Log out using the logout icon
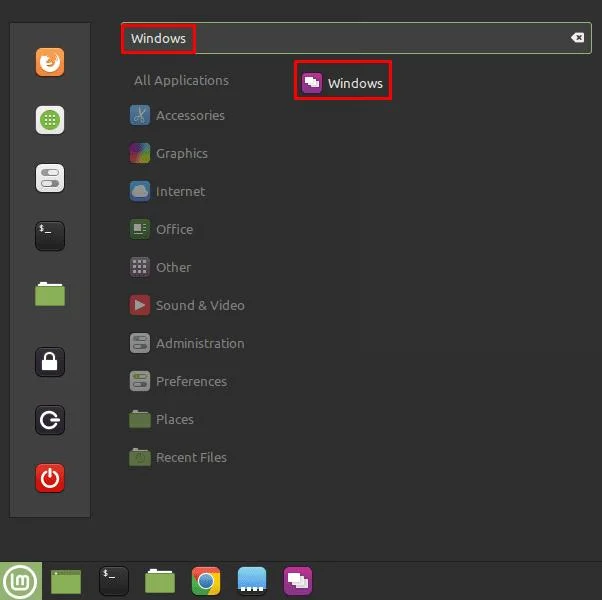Screen dimensions: 602x600 click(x=50, y=420)
